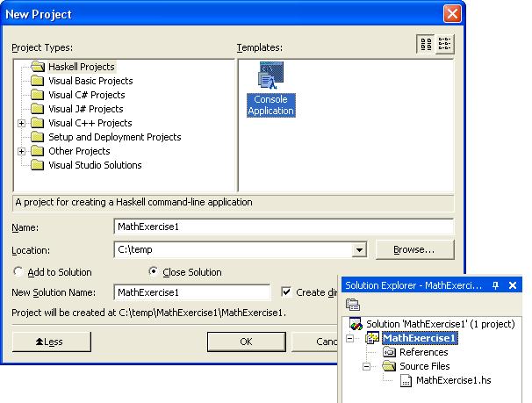Select Visual Basic Projects
Viewport: 532px width, 403px height.
click(90, 81)
